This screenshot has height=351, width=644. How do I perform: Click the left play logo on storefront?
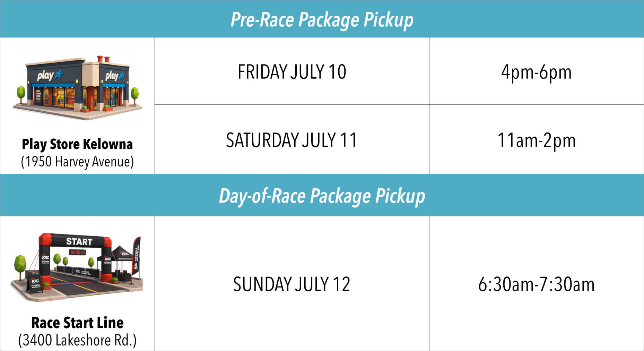click(x=50, y=75)
